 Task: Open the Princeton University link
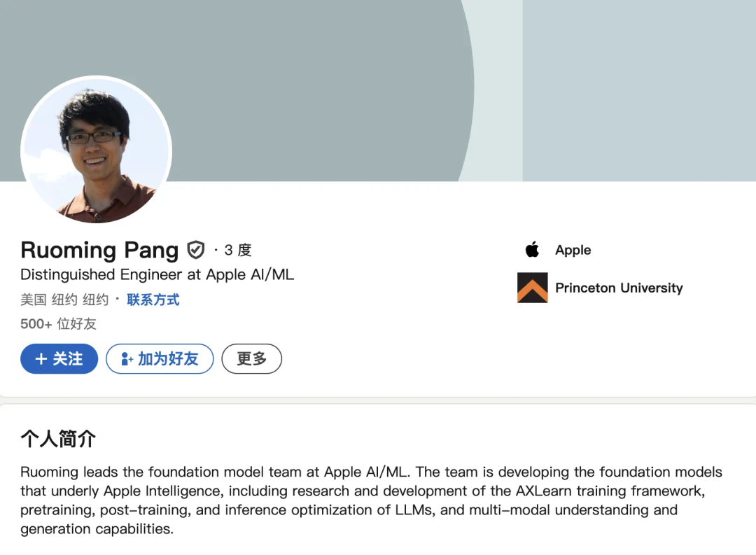click(x=619, y=288)
